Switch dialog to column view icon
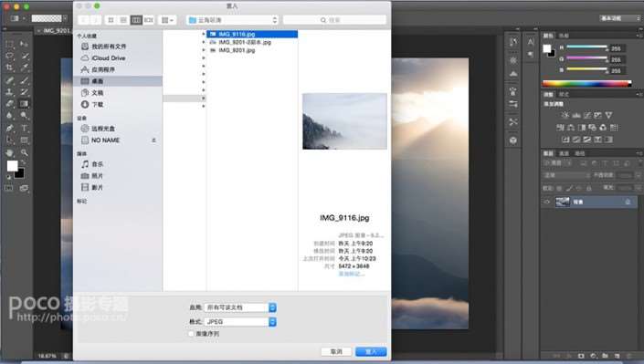 pyautogui.click(x=136, y=20)
